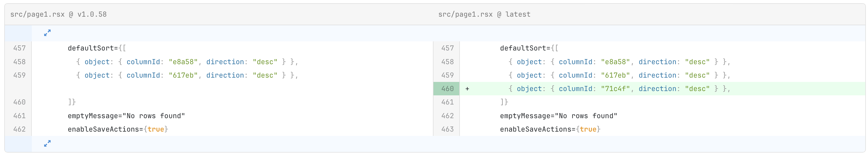Viewport: 868px width, 159px height.
Task: Select line number 461 in right pane
Action: pyautogui.click(x=447, y=102)
